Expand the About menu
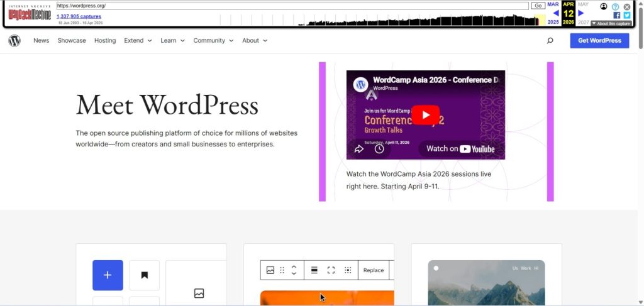The image size is (644, 306). point(255,41)
